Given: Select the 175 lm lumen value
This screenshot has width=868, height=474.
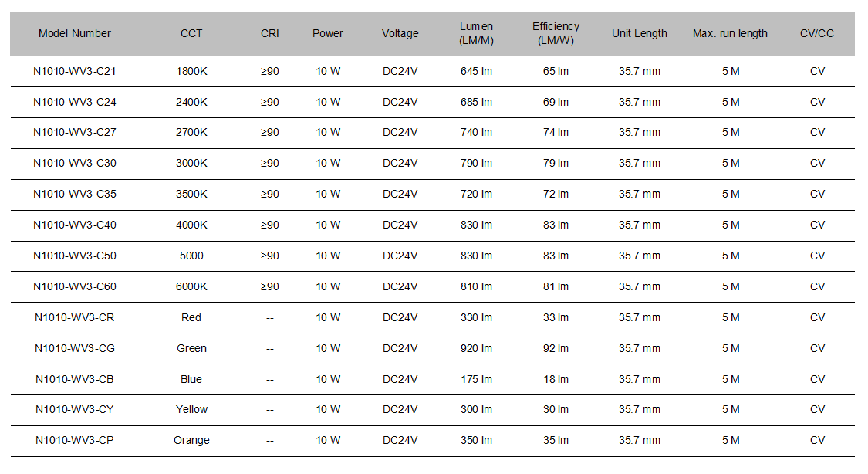Looking at the screenshot, I should pyautogui.click(x=476, y=379).
